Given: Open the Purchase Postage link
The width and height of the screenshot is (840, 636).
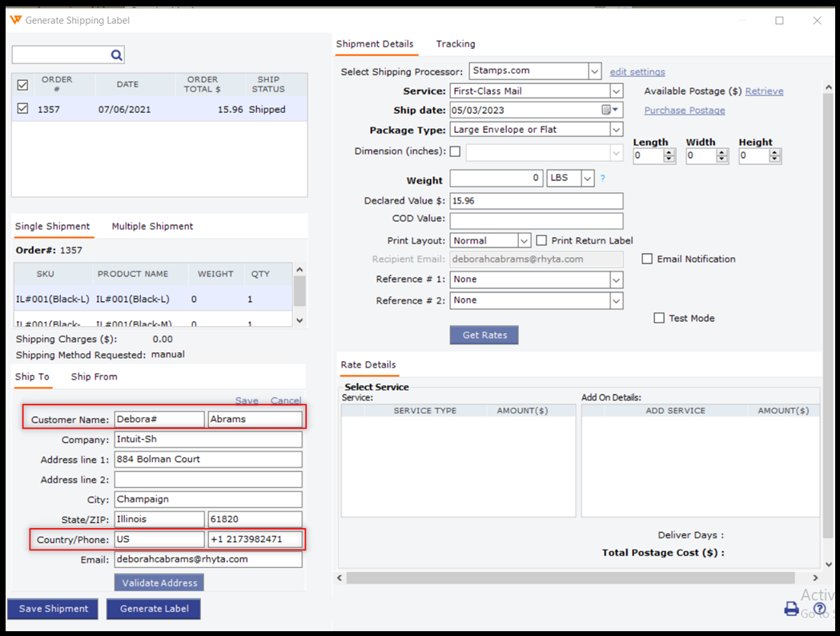Looking at the screenshot, I should click(684, 111).
